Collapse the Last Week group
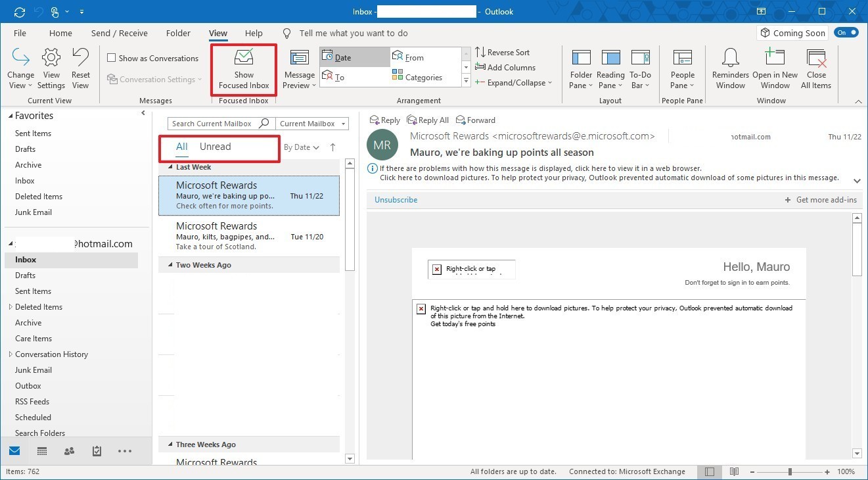The width and height of the screenshot is (868, 480). pos(170,167)
